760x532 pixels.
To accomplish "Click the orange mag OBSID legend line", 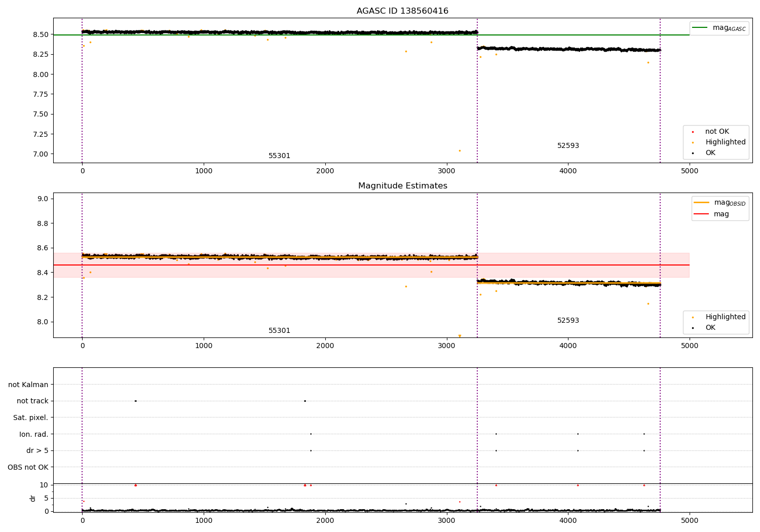I will tap(702, 202).
